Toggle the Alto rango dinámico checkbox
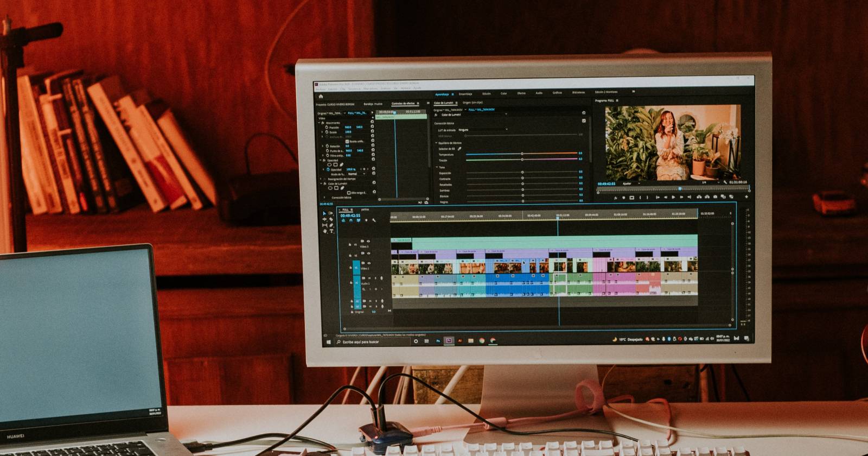This screenshot has width=868, height=456. (348, 193)
